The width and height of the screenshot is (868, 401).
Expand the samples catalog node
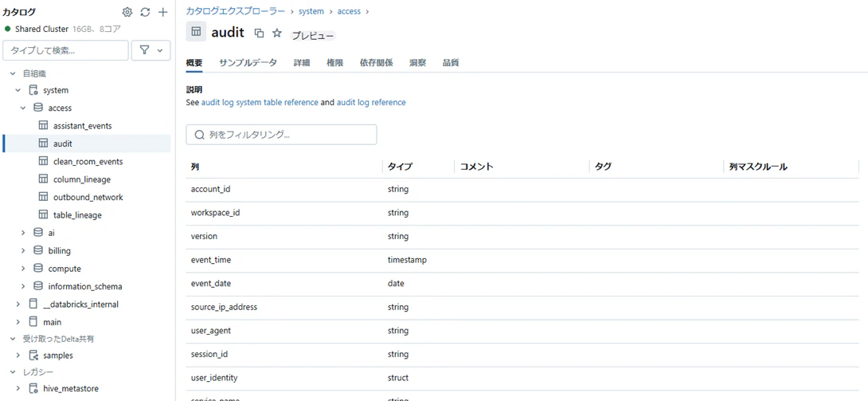[18, 356]
